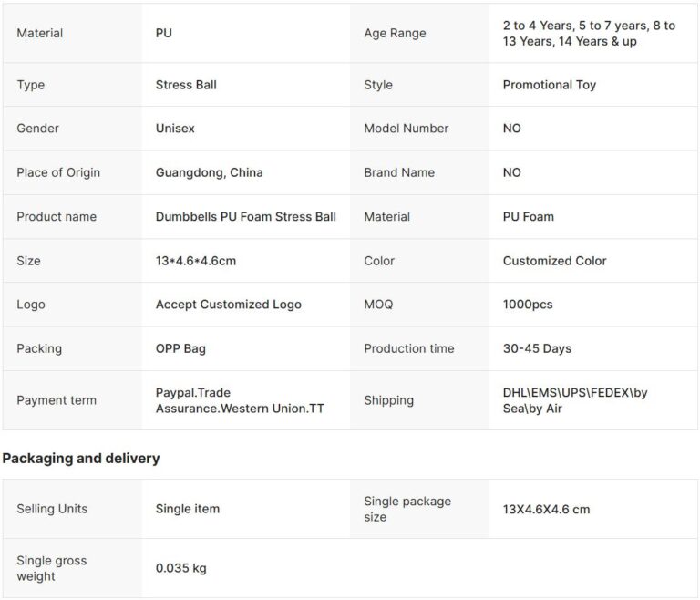Click the Packaging and delivery heading
The width and height of the screenshot is (700, 600).
click(81, 459)
